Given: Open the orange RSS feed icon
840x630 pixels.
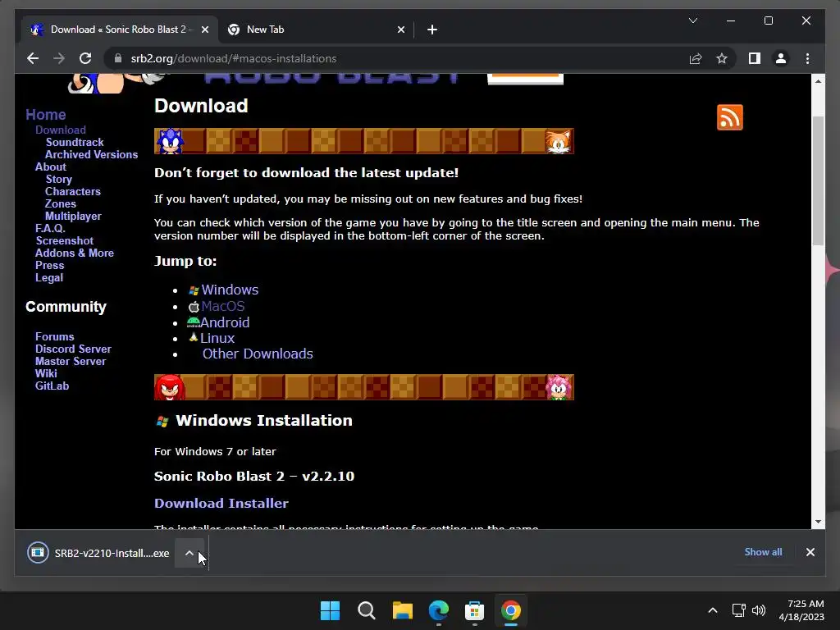Looking at the screenshot, I should click(729, 117).
